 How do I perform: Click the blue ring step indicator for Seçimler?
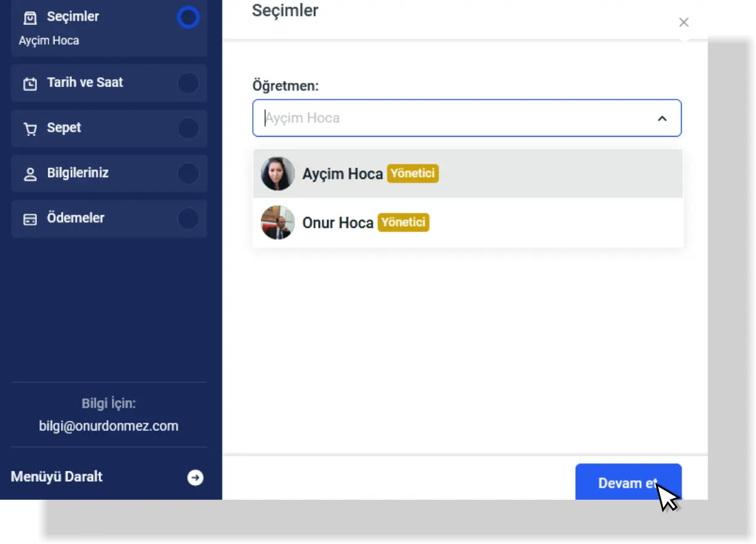click(188, 18)
